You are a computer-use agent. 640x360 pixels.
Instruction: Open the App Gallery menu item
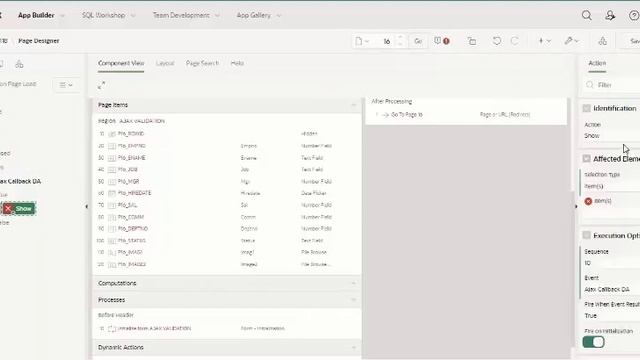click(253, 16)
